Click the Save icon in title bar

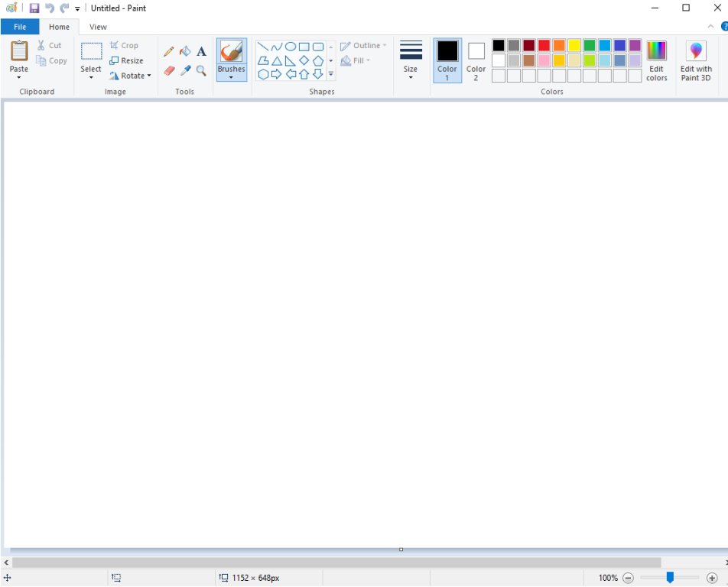34,8
